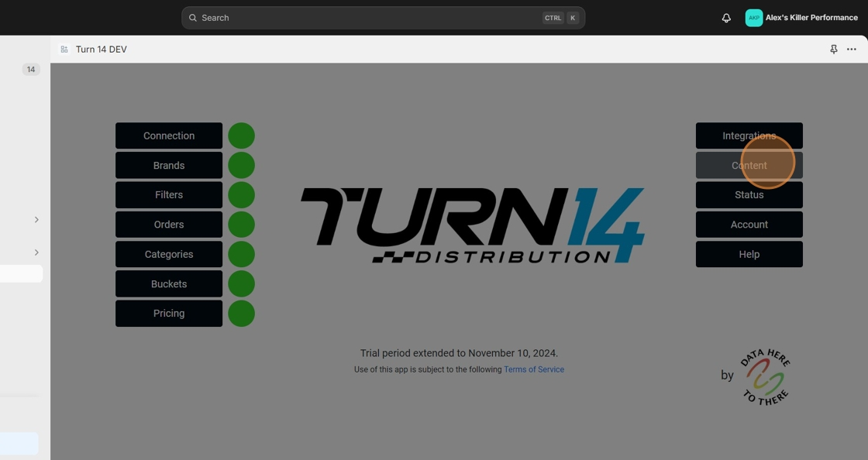
Task: Click the AKP account avatar
Action: (754, 18)
